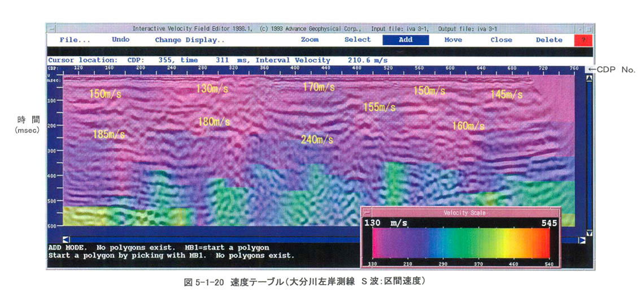Screen dimensions: 644x301
Task: Click the ADD MODE status message
Action: click(x=159, y=248)
